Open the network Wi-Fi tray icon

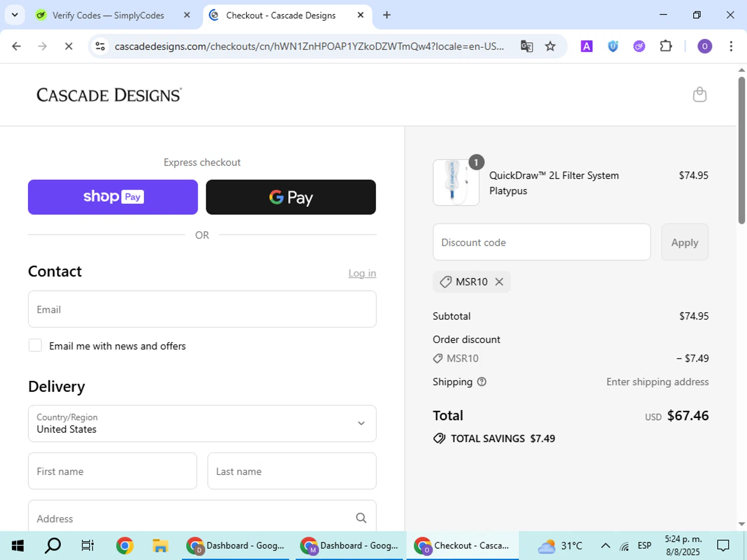[x=624, y=546]
